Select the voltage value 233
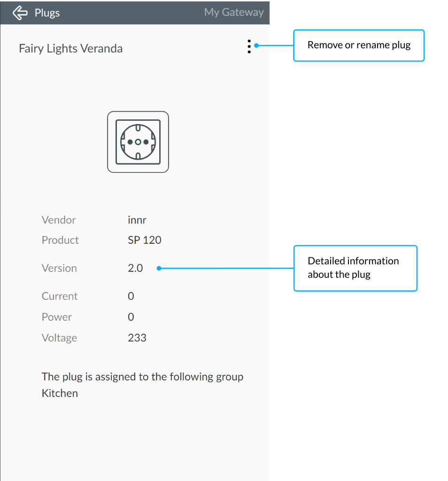This screenshot has height=481, width=448. (137, 338)
